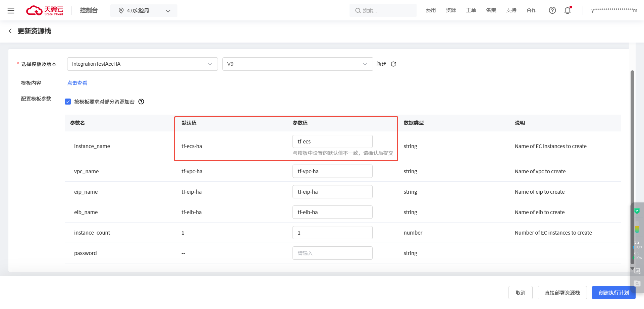Open the 工单 menu in top bar
Image resolution: width=644 pixels, height=309 pixels.
pyautogui.click(x=471, y=10)
